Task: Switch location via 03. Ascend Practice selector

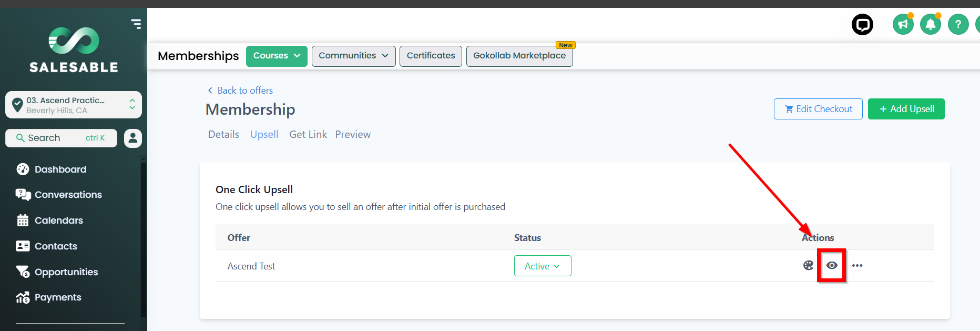Action: point(74,105)
